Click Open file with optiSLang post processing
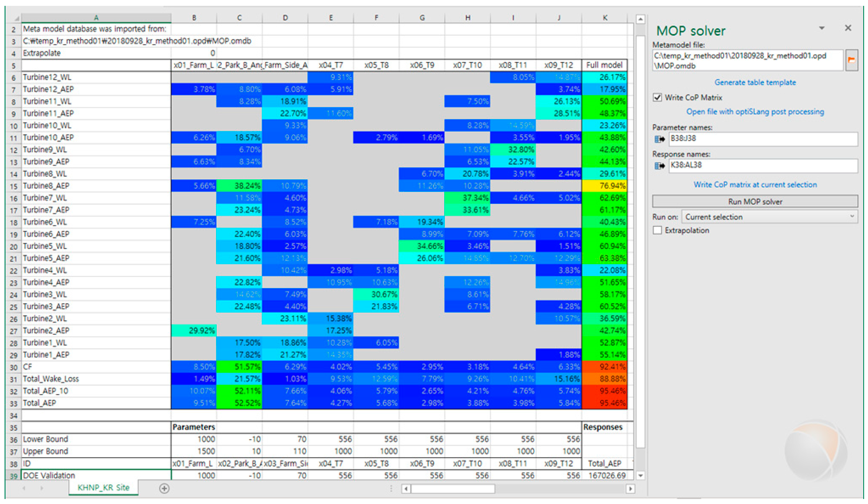The image size is (868, 504). tap(755, 112)
